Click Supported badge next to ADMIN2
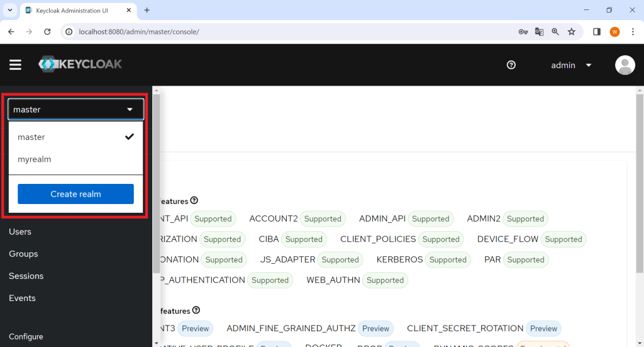 tap(525, 219)
